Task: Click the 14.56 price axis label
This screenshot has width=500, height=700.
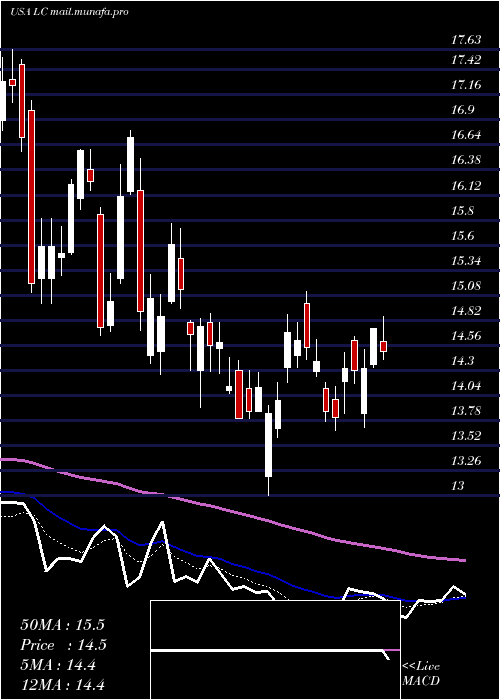Action: point(466,335)
